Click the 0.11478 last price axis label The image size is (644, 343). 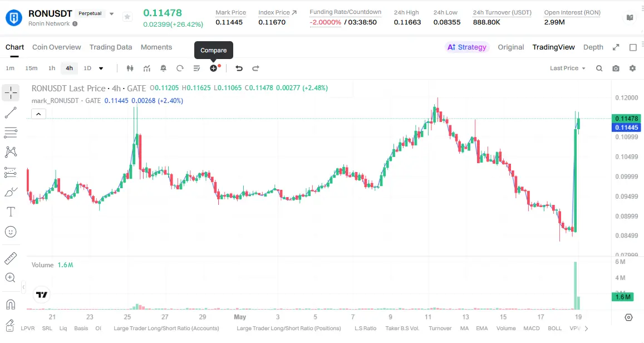[x=626, y=118]
